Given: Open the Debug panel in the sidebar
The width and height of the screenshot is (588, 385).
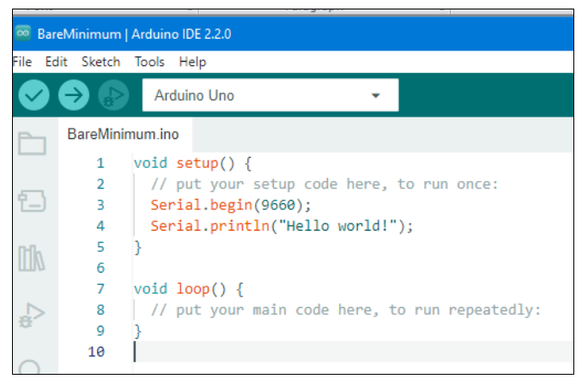Looking at the screenshot, I should click(32, 315).
